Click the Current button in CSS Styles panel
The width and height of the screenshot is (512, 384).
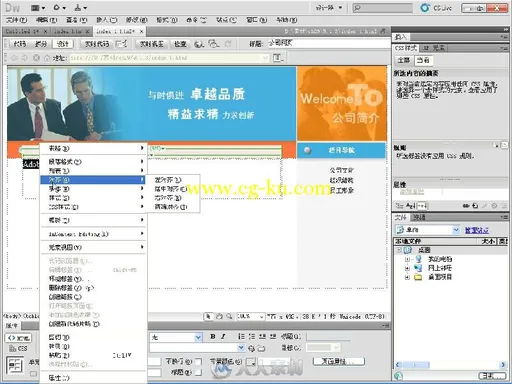click(x=423, y=60)
